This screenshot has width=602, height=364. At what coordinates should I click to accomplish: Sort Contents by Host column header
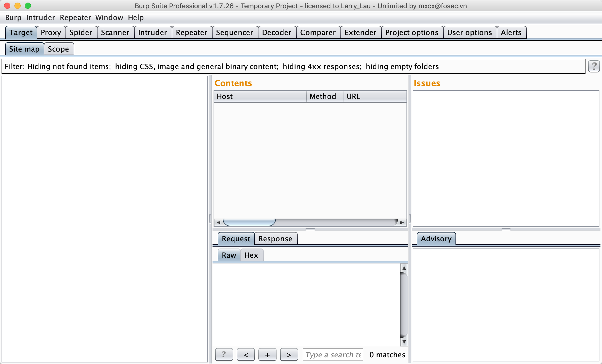[x=259, y=96]
